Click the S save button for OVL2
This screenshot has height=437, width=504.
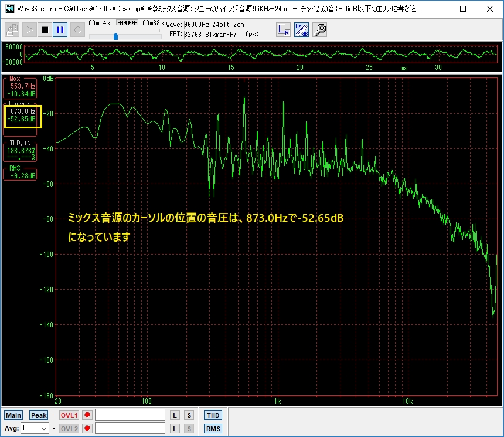(x=189, y=429)
